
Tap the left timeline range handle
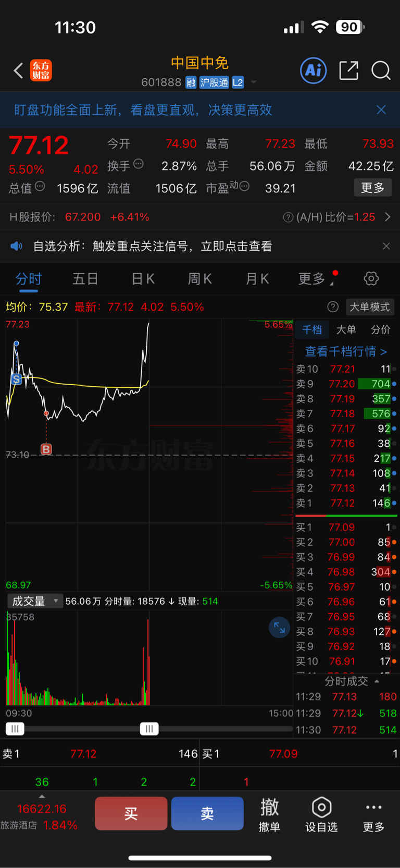coord(15,728)
